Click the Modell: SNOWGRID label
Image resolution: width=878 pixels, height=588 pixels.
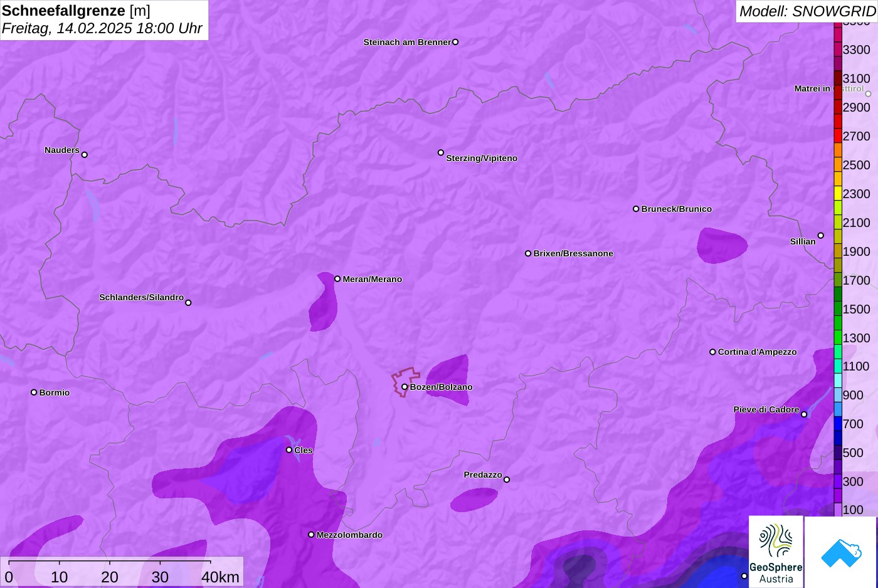tap(807, 11)
